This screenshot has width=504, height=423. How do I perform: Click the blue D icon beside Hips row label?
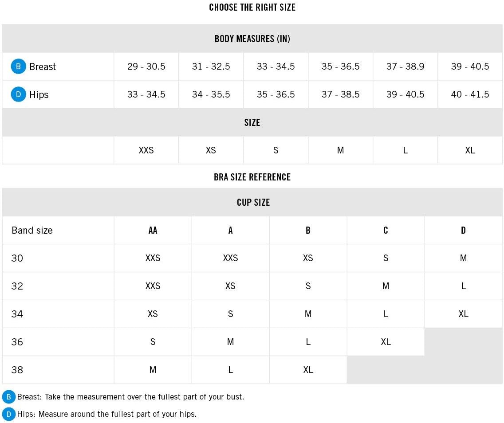point(18,94)
